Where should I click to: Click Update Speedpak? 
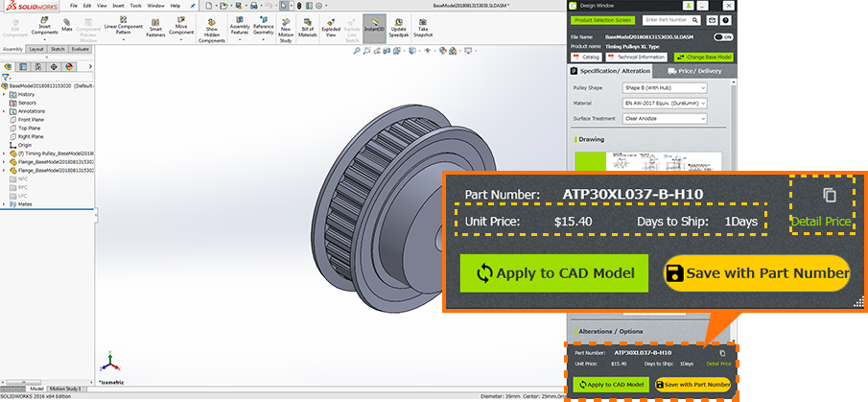point(398,27)
